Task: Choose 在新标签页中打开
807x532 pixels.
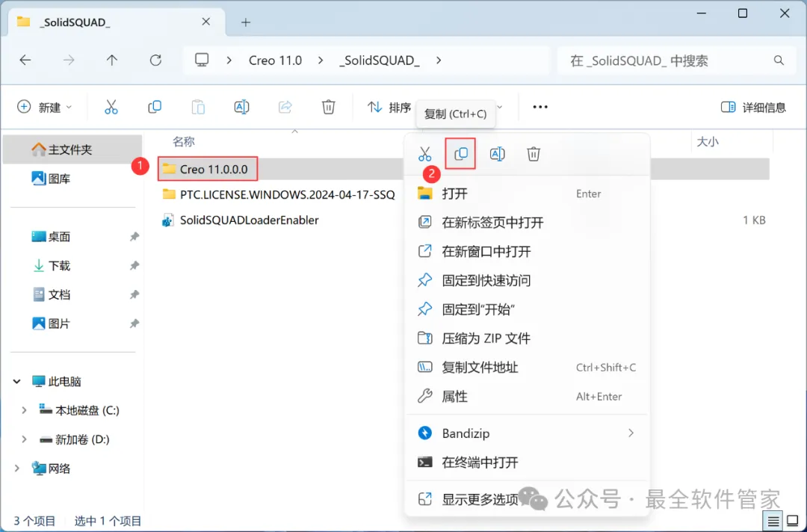Action: click(x=527, y=222)
